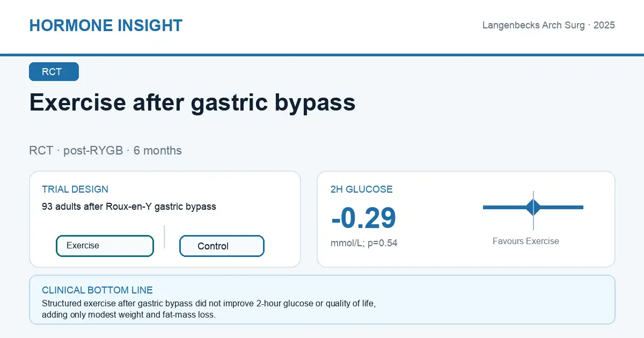Click the -0.29 glucose value
This screenshot has height=338, width=644.
point(364,217)
